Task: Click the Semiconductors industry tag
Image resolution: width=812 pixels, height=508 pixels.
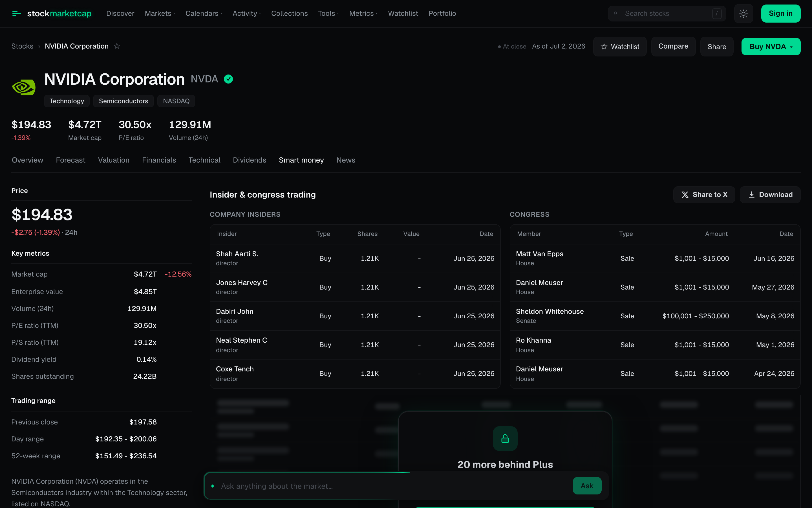Action: click(123, 101)
